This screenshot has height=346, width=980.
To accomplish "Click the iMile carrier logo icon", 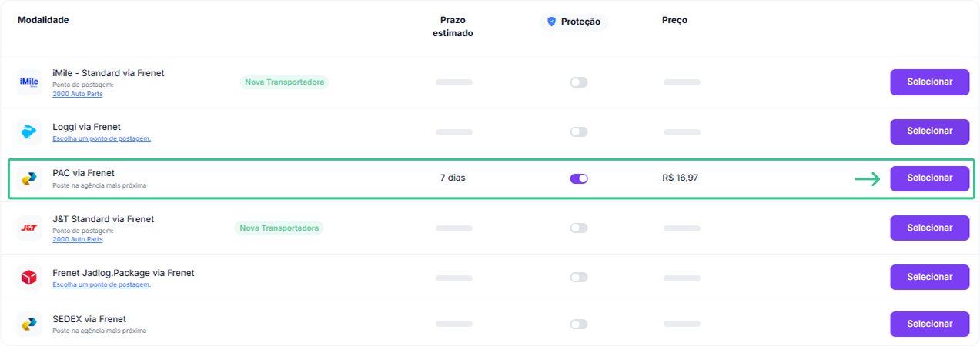I will click(29, 82).
